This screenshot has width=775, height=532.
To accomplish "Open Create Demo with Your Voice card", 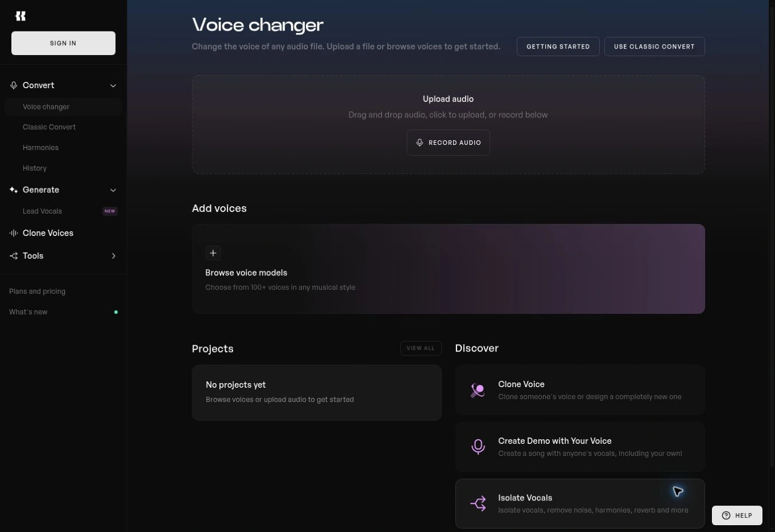I will tap(580, 447).
